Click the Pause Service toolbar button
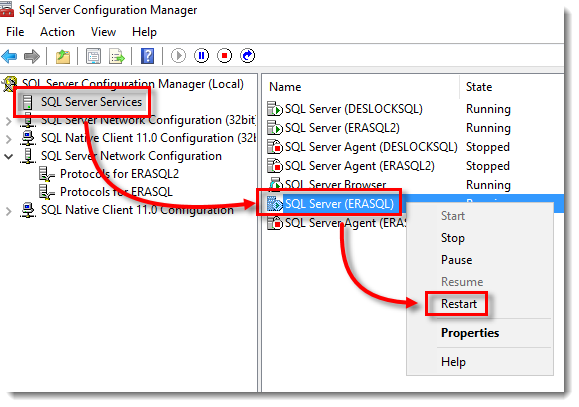The height and width of the screenshot is (407, 579). [x=202, y=56]
